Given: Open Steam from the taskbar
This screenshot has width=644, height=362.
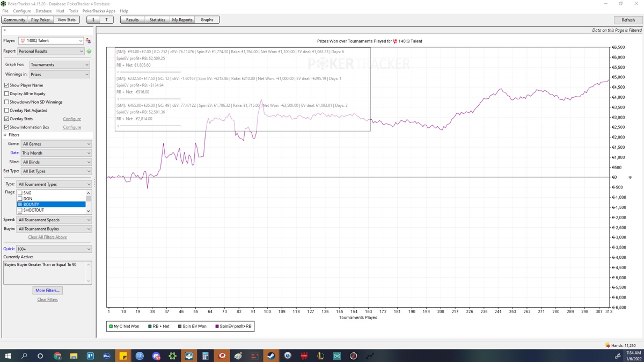Looking at the screenshot, I should coord(271,356).
